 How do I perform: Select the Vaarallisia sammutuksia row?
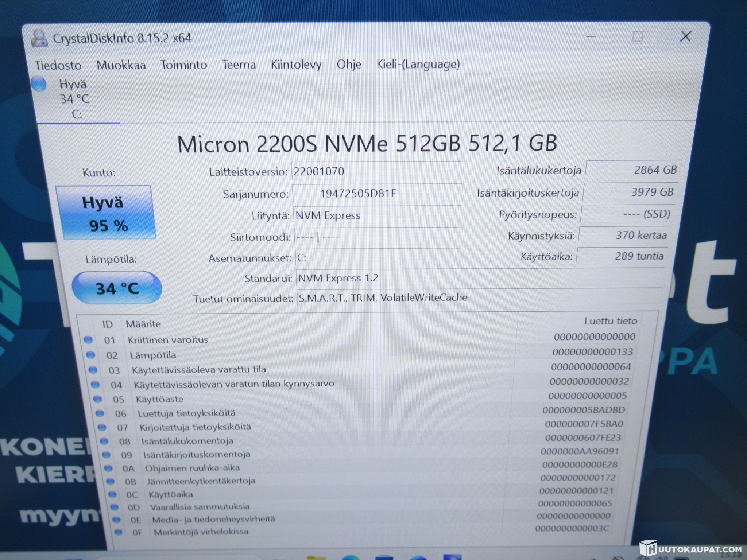[360, 505]
